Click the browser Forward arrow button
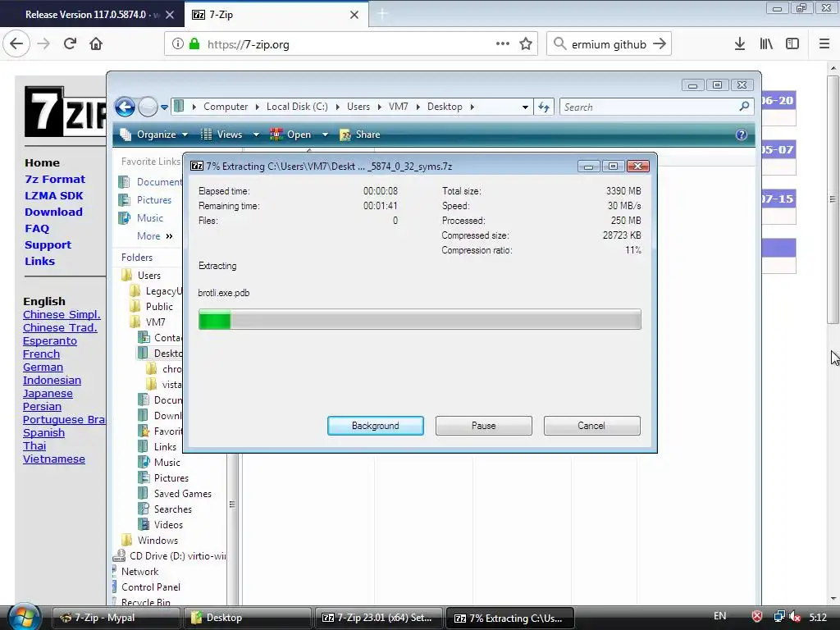 43,43
